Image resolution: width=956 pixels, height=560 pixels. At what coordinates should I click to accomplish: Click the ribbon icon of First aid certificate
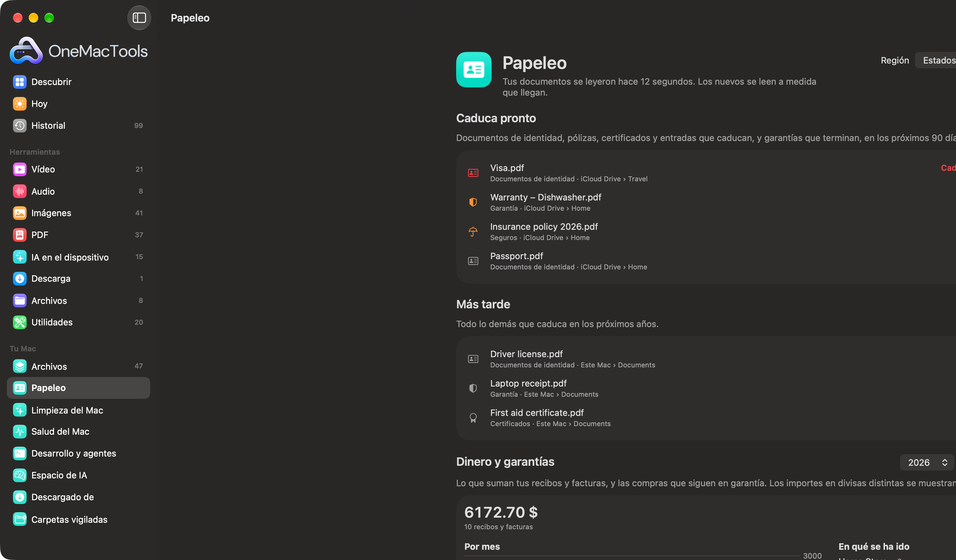click(x=473, y=418)
